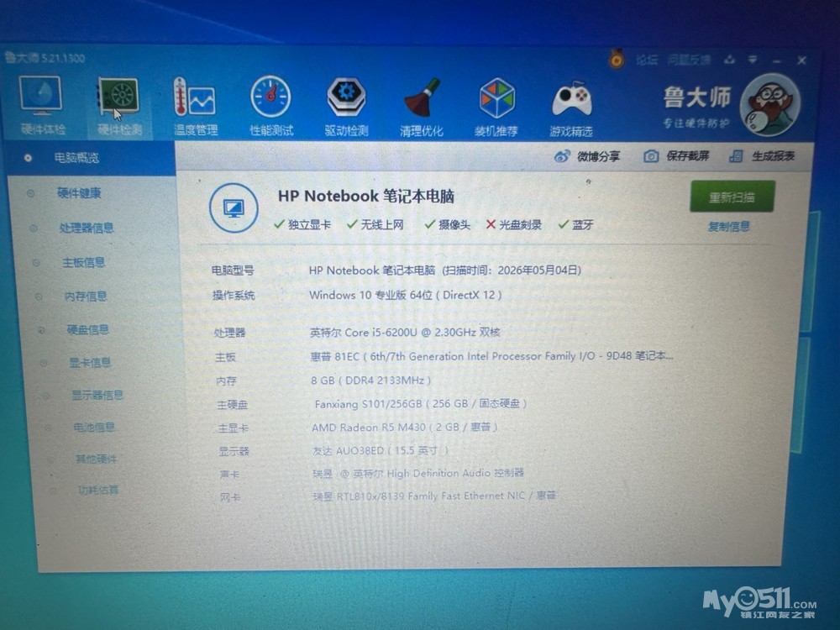Viewport: 840px width, 630px height.
Task: Click the Windows 10 专业版 64位 value
Action: [406, 295]
